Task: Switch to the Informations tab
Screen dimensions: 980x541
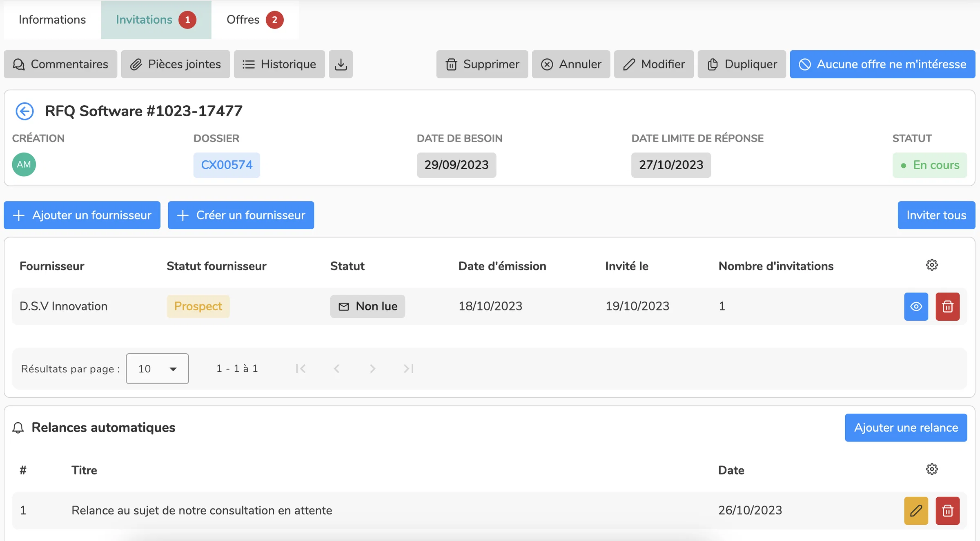Action: pyautogui.click(x=52, y=20)
